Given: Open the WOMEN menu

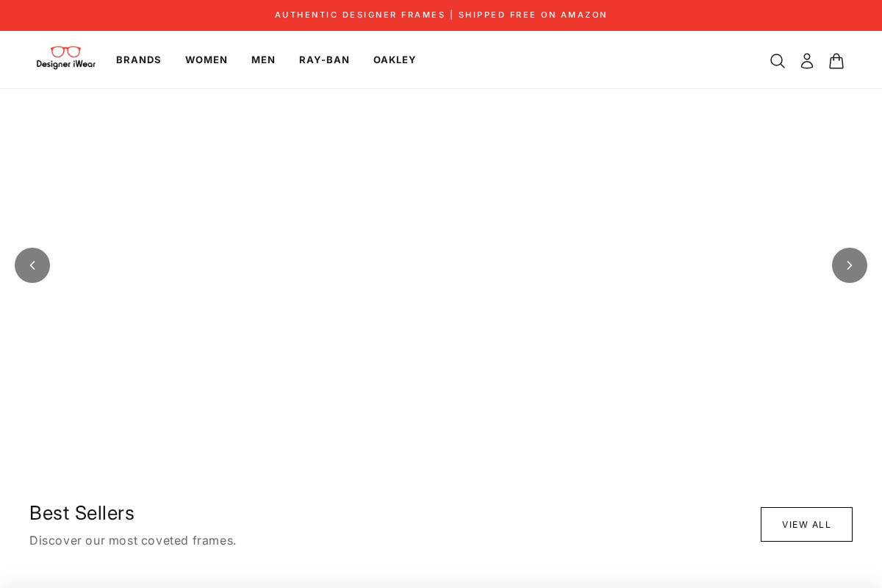Looking at the screenshot, I should point(207,60).
